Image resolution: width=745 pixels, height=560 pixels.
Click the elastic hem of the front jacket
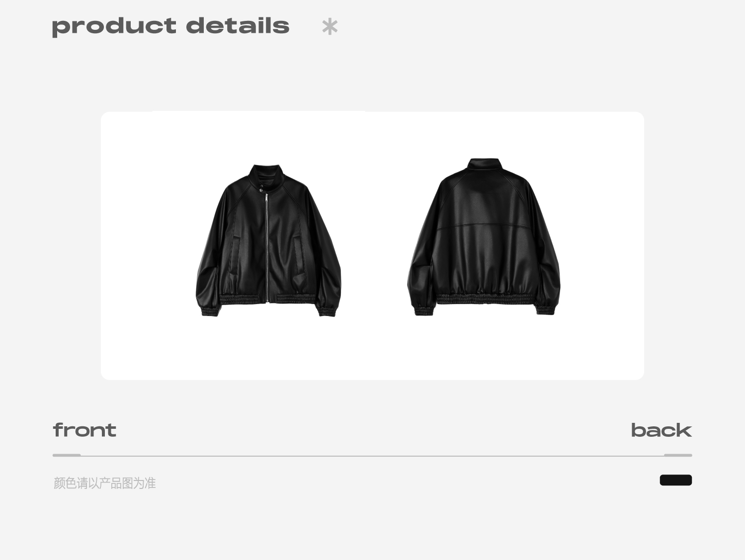click(267, 298)
